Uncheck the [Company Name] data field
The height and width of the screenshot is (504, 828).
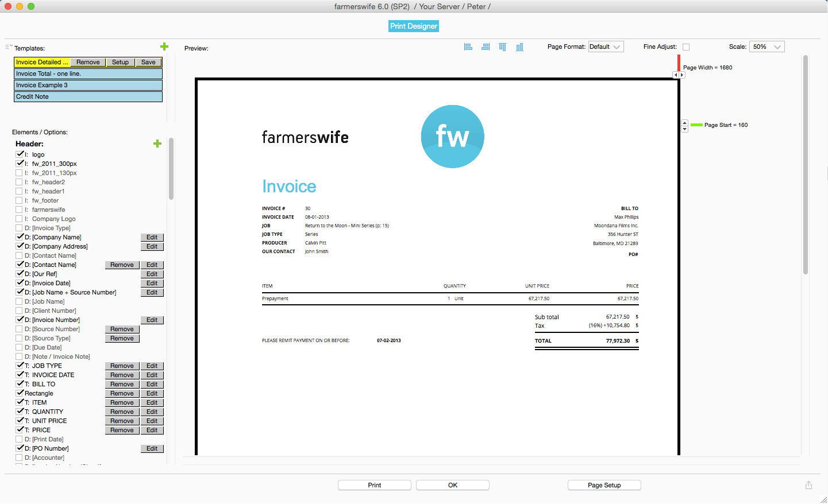[x=20, y=237]
